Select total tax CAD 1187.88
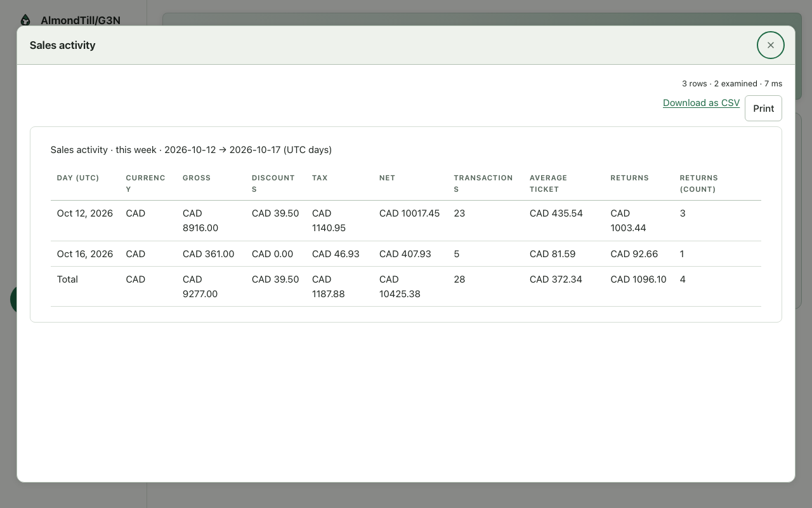Viewport: 812px width, 508px height. [x=329, y=286]
